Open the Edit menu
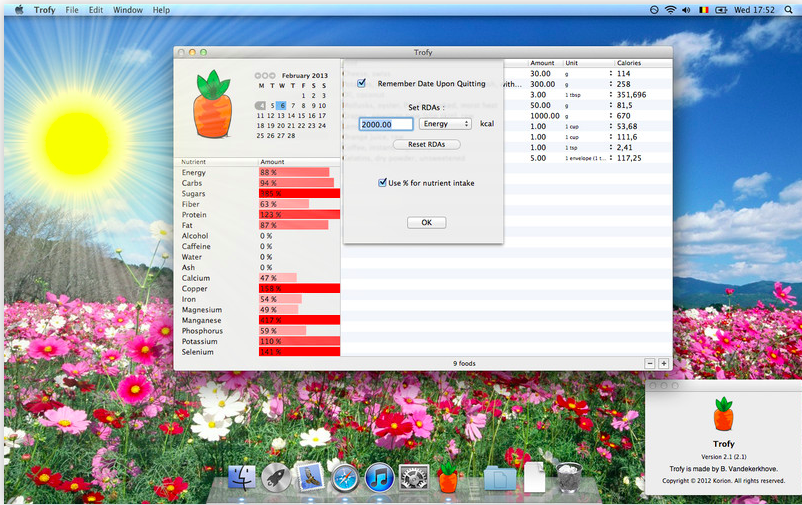802x505 pixels. coord(96,10)
